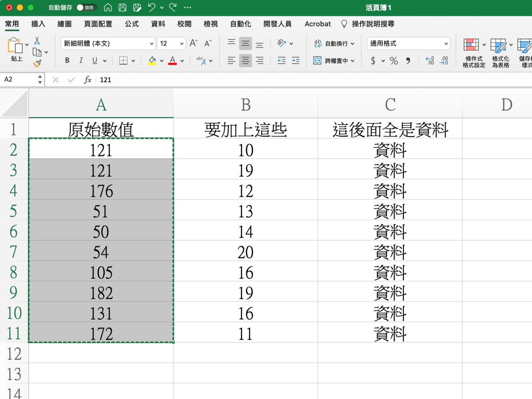
Task: Expand the 通用格式 number format dropdown
Action: click(446, 43)
